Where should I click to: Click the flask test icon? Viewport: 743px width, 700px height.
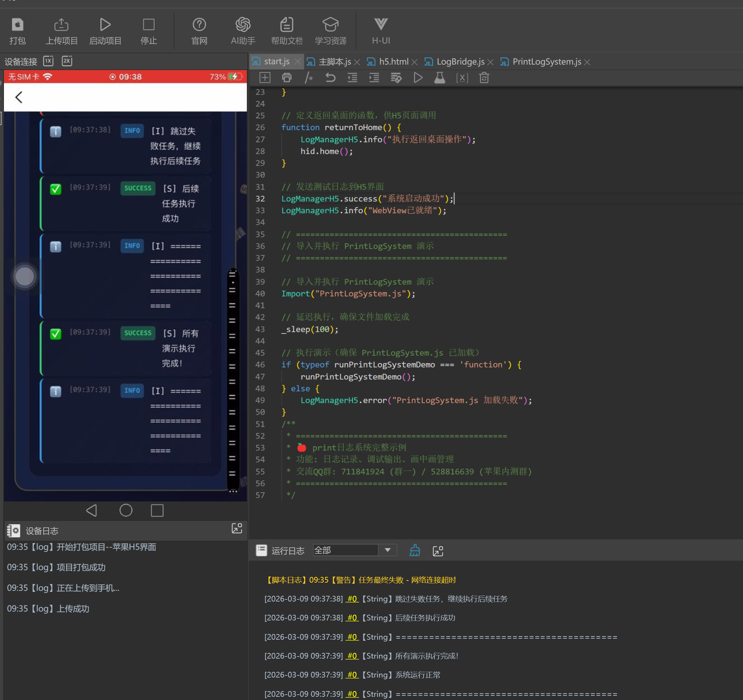pos(440,78)
